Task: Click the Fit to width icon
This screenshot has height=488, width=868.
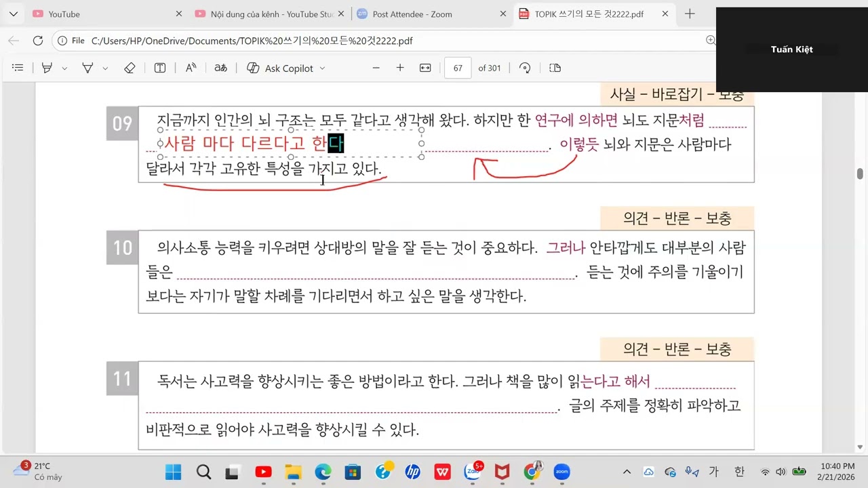Action: pos(425,68)
